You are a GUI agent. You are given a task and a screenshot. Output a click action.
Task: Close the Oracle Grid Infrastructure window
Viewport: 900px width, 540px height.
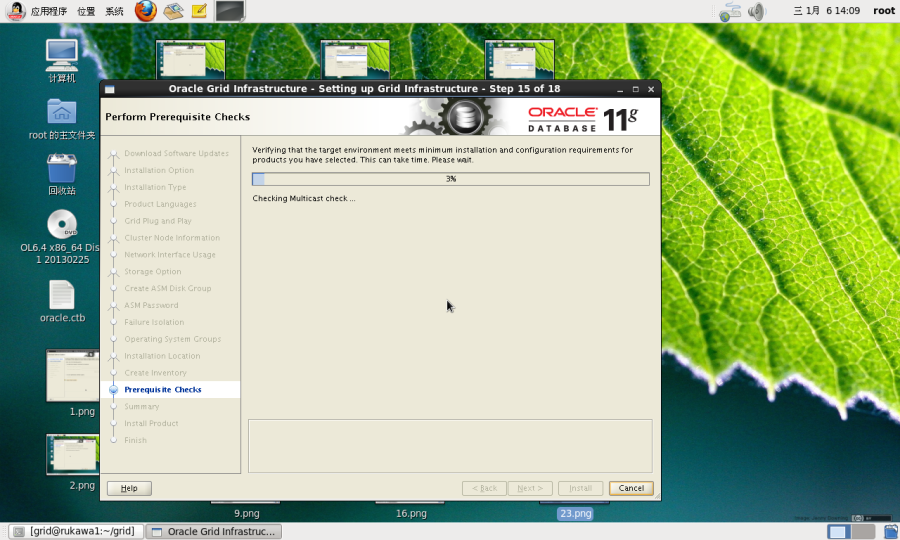pyautogui.click(x=651, y=90)
